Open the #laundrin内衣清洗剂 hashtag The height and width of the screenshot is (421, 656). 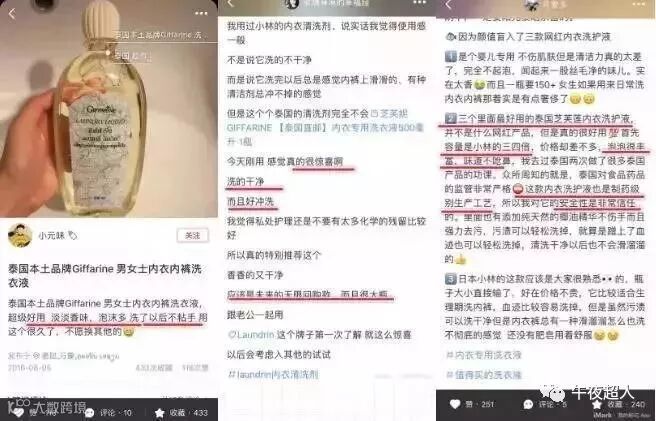(x=273, y=374)
